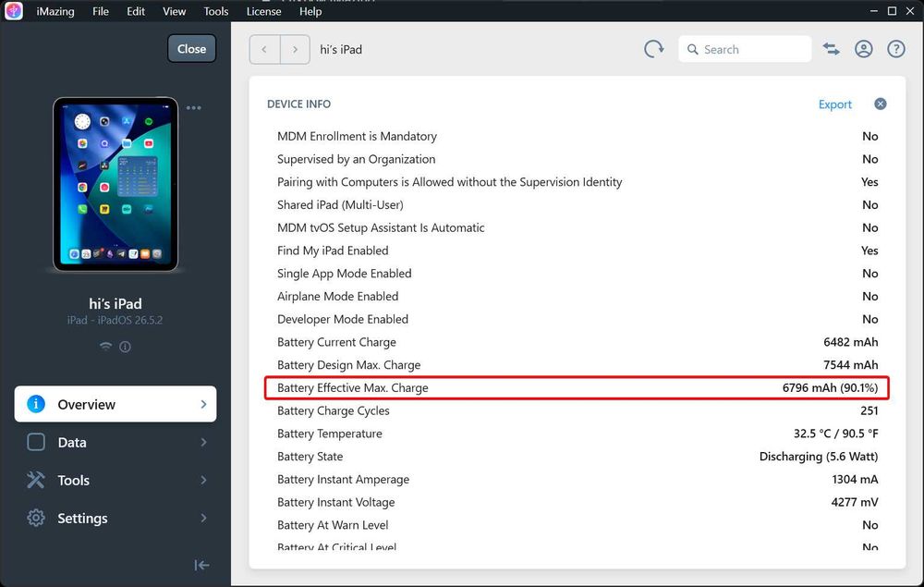Expand the Settings chevron
Viewport: 924px width, 587px height.
pos(203,518)
